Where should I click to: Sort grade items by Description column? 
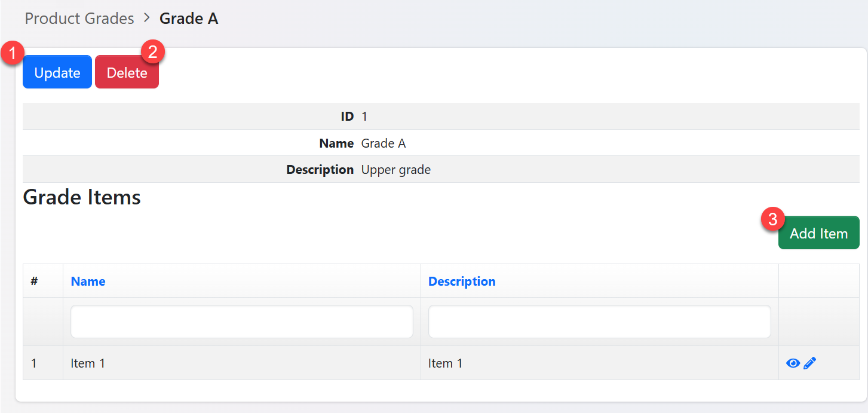click(462, 282)
